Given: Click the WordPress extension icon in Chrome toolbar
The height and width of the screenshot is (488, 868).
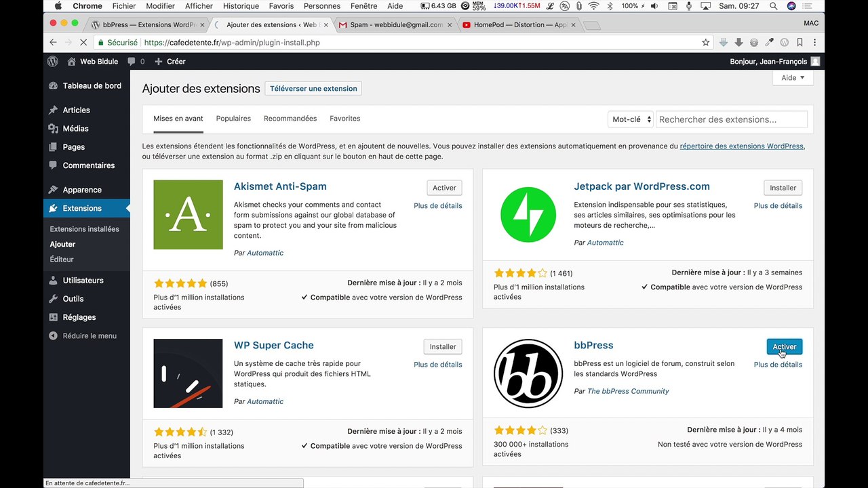Looking at the screenshot, I should [x=785, y=42].
